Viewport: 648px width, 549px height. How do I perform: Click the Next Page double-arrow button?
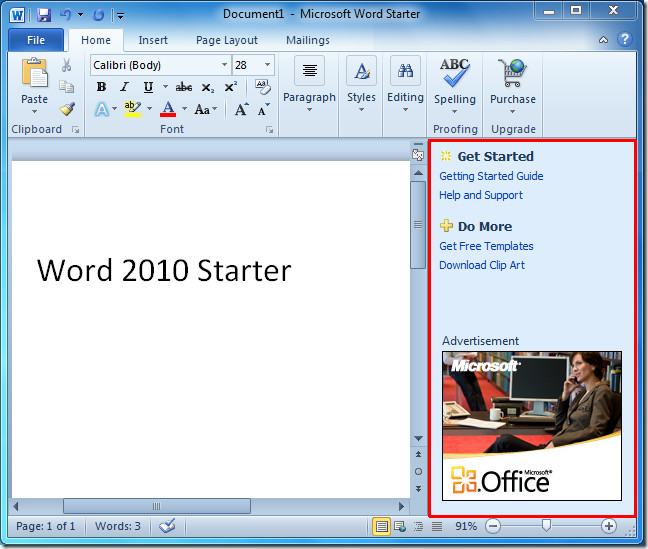(418, 489)
